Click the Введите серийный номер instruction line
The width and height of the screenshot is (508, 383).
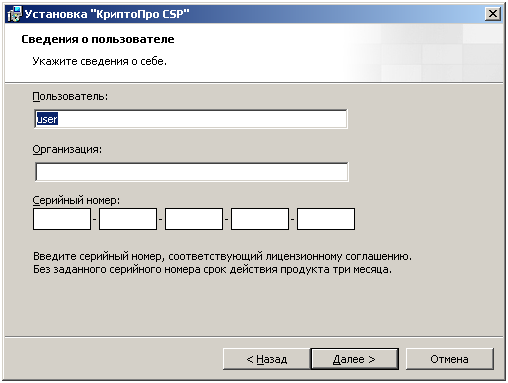(x=222, y=256)
